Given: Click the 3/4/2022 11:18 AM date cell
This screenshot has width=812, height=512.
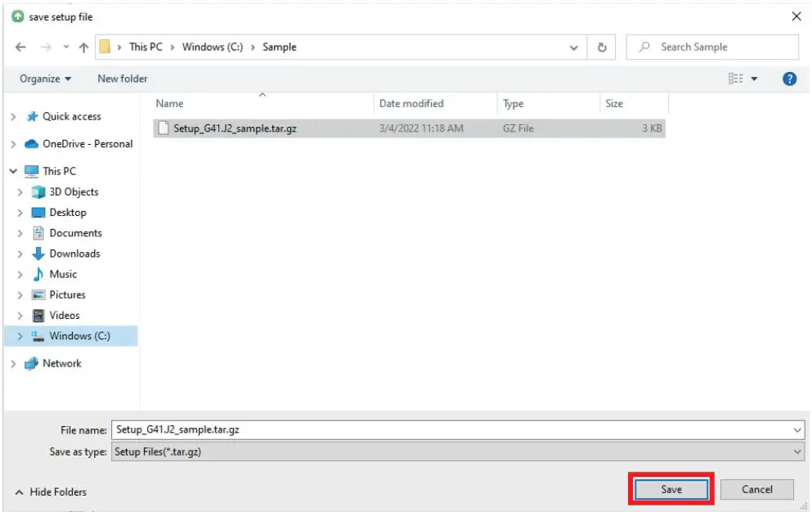Looking at the screenshot, I should pos(421,128).
